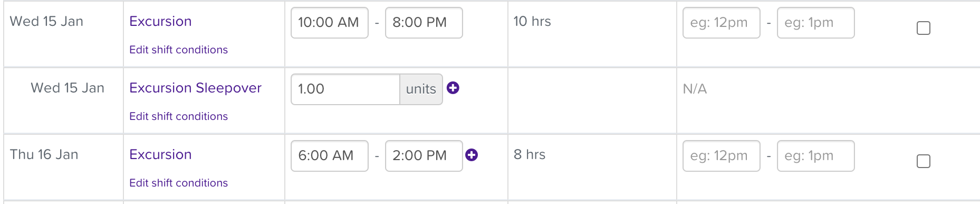Focus the 1.00 units quantity field
The width and height of the screenshot is (980, 204).
(x=345, y=89)
